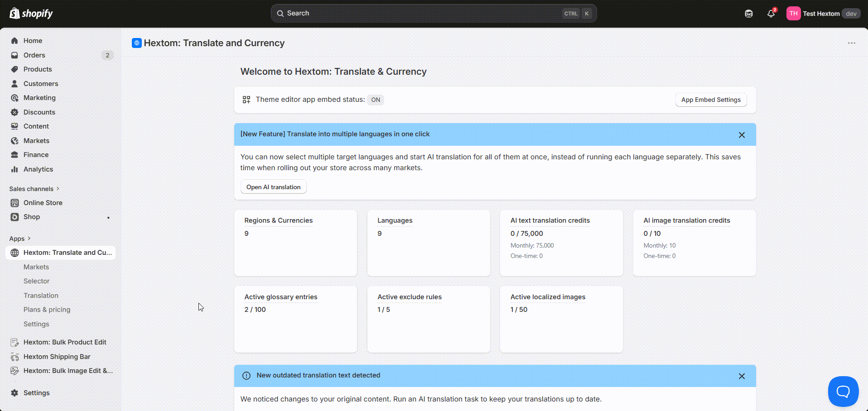The image size is (868, 411).
Task: Click the app embed grid icon
Action: pyautogui.click(x=246, y=100)
